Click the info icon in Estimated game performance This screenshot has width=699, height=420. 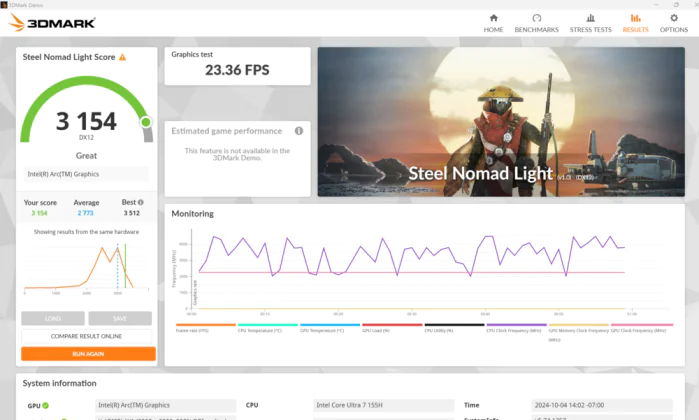(299, 131)
